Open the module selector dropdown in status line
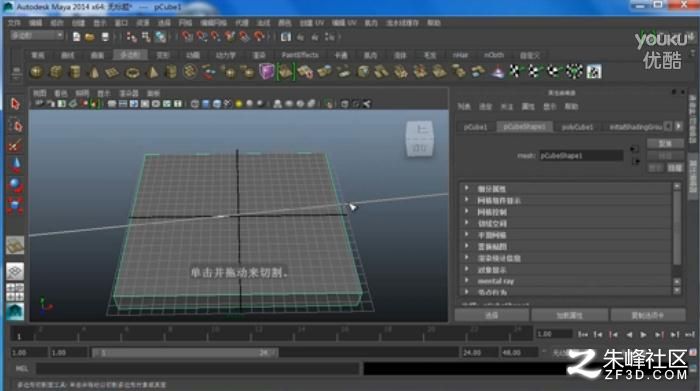 [x=36, y=36]
